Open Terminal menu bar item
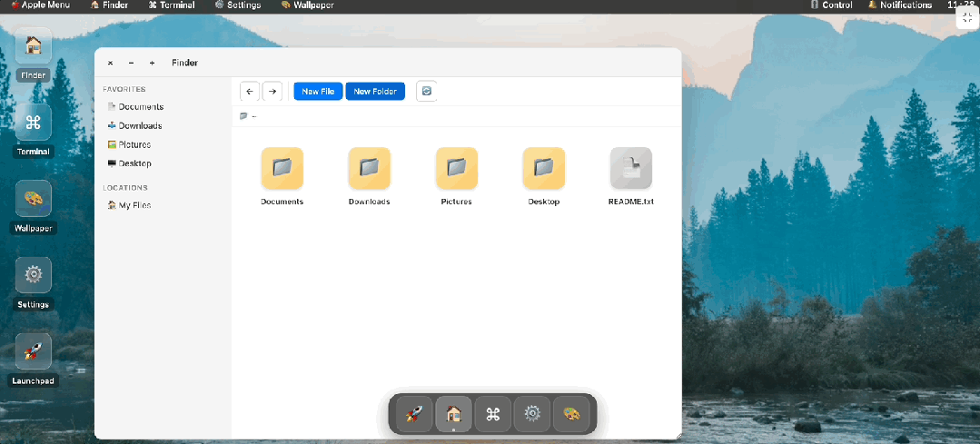This screenshot has width=980, height=444. tap(172, 5)
